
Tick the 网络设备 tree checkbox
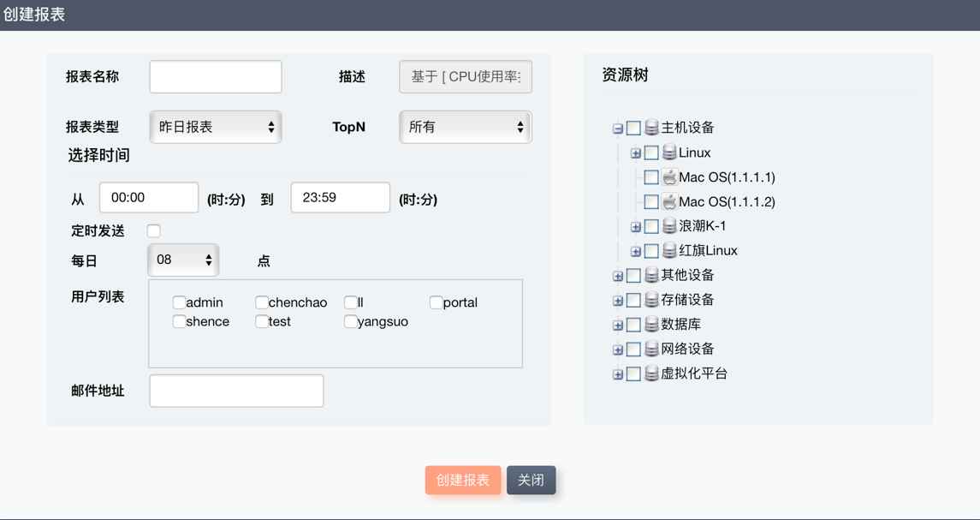(633, 350)
